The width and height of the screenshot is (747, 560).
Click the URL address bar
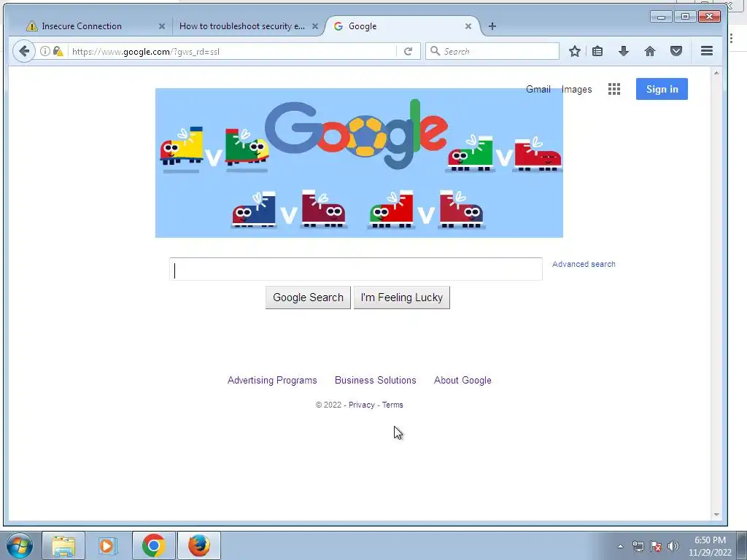[x=233, y=52]
